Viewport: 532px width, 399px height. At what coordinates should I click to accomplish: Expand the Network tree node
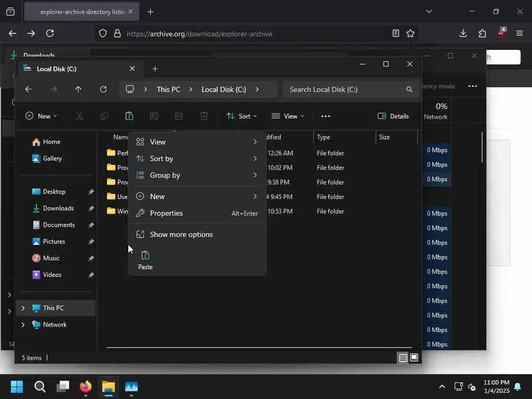(23, 325)
